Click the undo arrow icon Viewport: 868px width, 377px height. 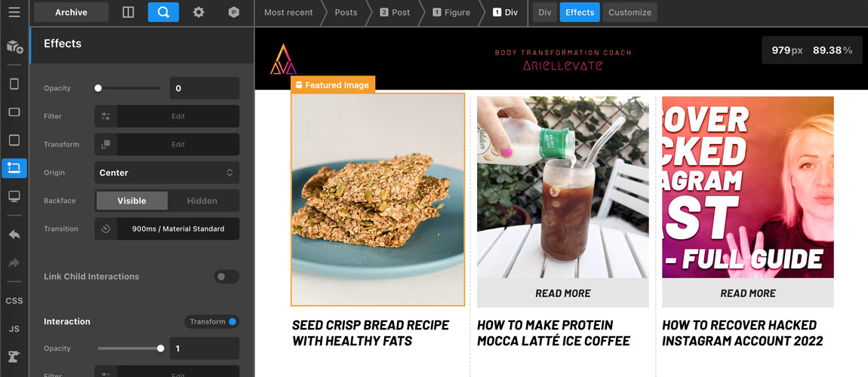[x=14, y=235]
